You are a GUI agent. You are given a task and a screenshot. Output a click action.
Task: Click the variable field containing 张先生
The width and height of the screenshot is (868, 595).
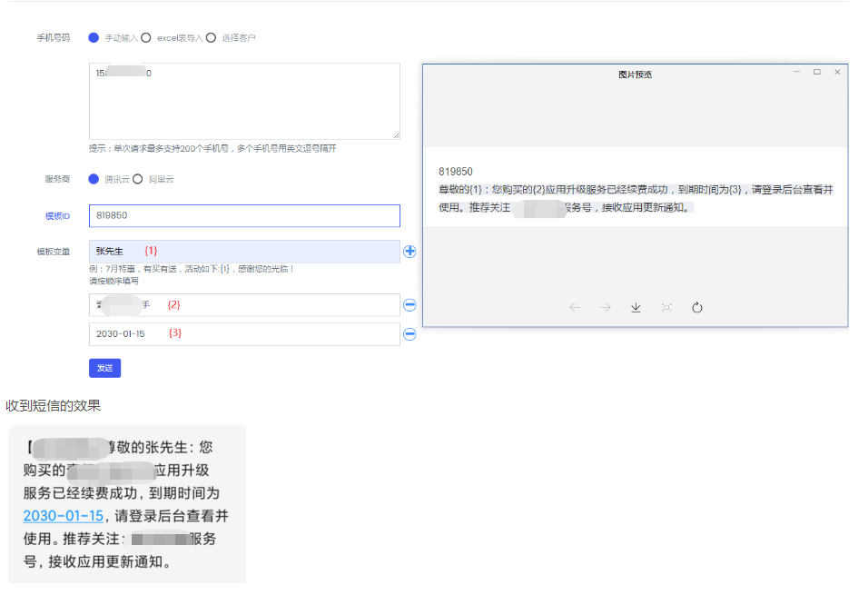(x=244, y=251)
